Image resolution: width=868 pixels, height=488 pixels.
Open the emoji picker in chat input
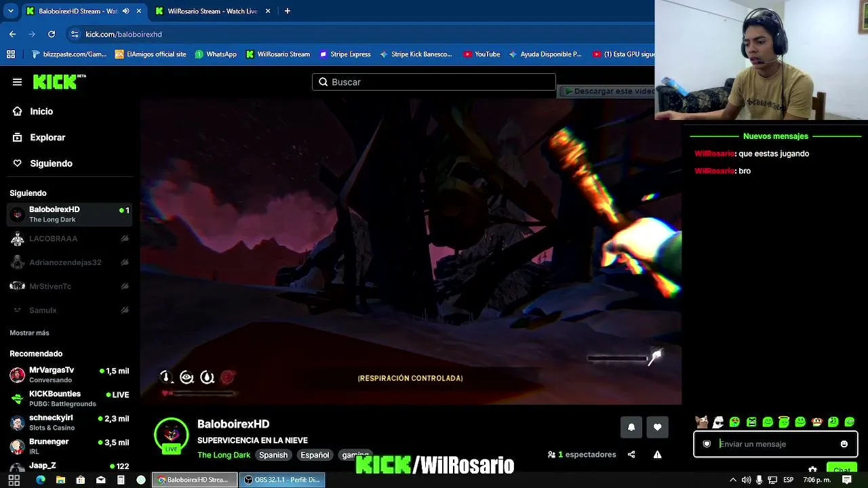(x=844, y=444)
